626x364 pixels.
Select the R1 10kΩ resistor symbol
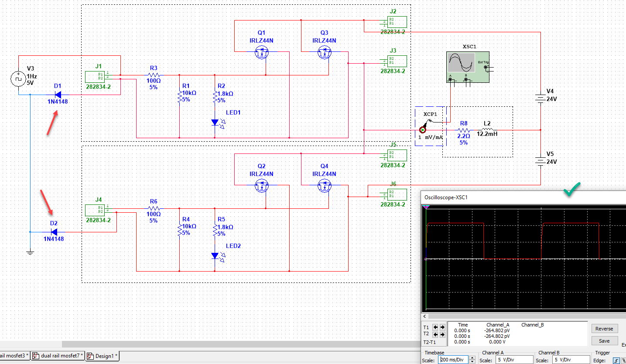[179, 97]
